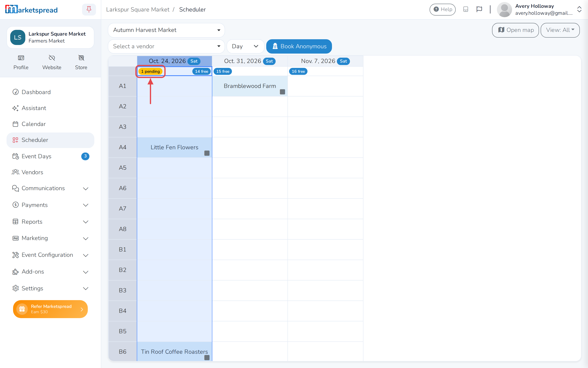
Task: Click the 1 pending badge
Action: tap(150, 71)
